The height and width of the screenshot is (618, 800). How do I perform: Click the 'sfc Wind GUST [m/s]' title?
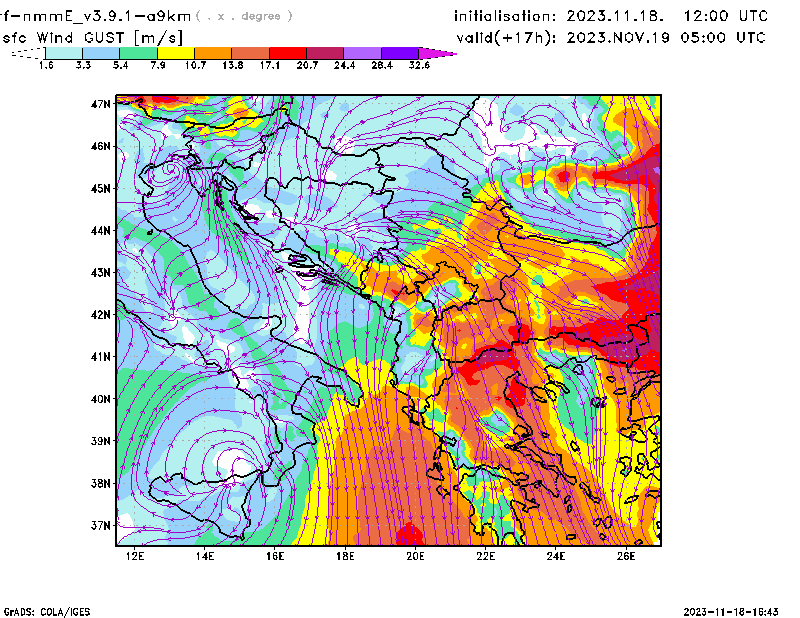point(92,38)
